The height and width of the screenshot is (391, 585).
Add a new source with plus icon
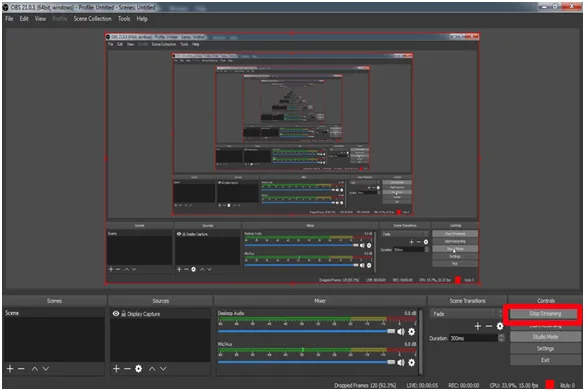116,369
